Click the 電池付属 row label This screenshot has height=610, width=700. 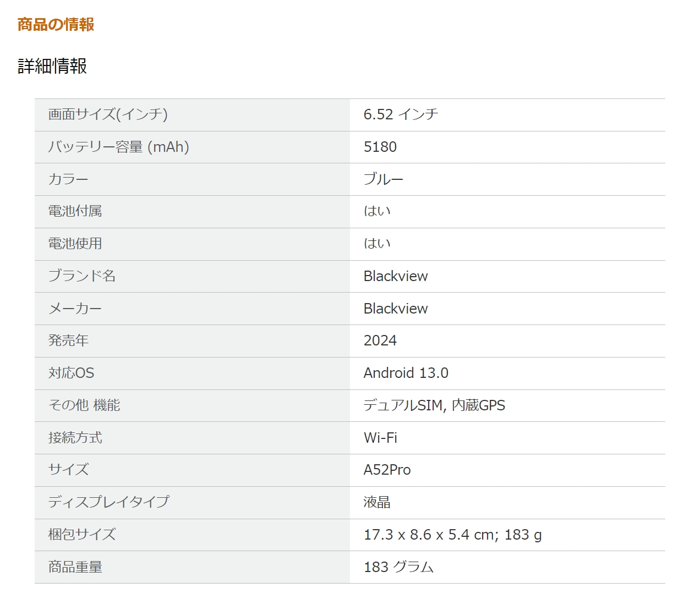tap(75, 211)
